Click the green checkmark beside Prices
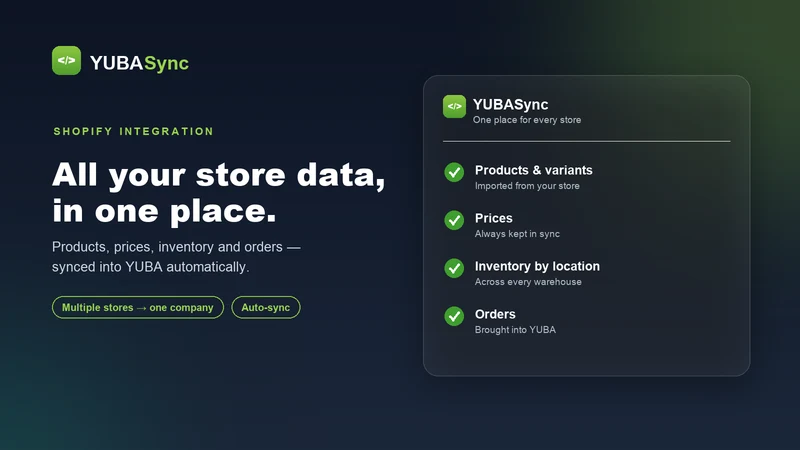Image resolution: width=800 pixels, height=450 pixels. click(454, 220)
